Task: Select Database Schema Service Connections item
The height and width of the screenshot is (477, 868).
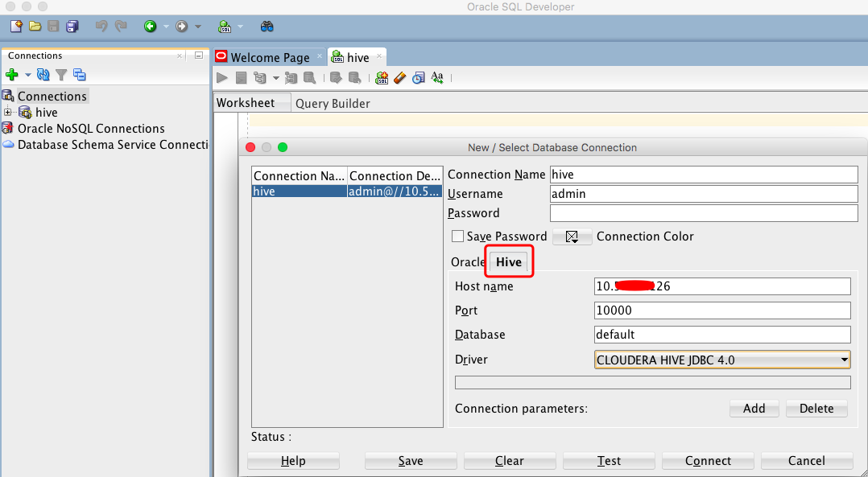Action: coord(113,145)
